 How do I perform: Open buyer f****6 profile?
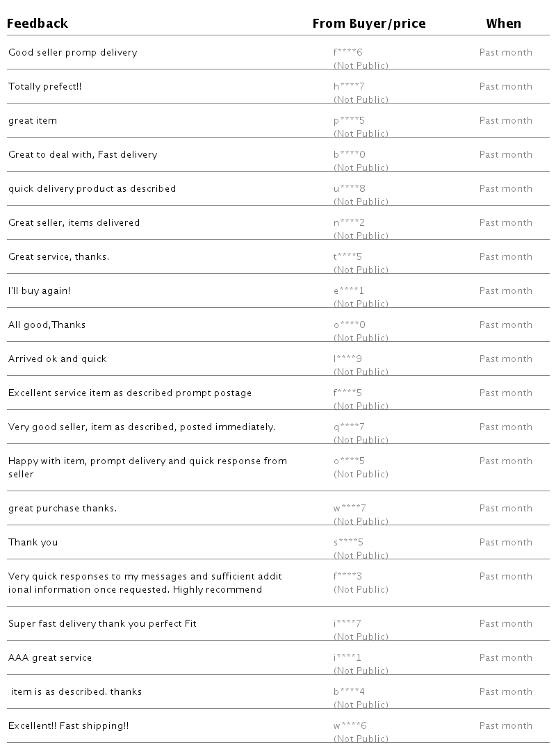348,53
